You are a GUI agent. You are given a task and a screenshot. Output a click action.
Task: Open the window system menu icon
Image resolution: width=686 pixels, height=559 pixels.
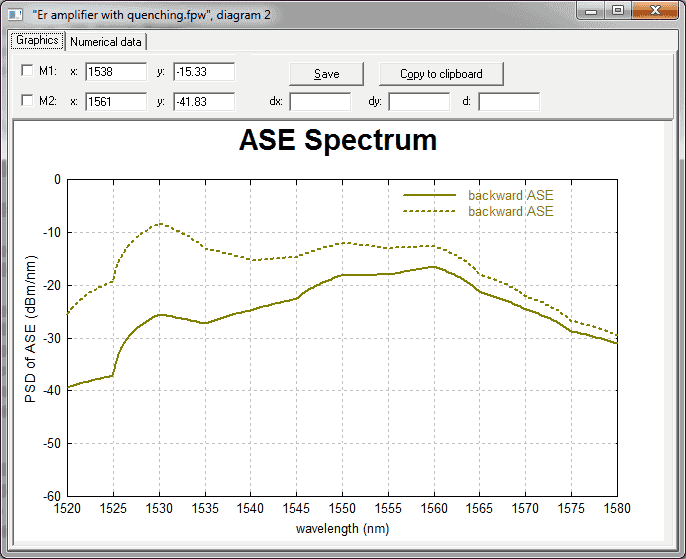click(15, 15)
